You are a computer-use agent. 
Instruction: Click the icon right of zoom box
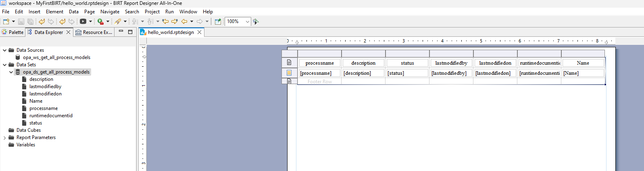click(256, 21)
